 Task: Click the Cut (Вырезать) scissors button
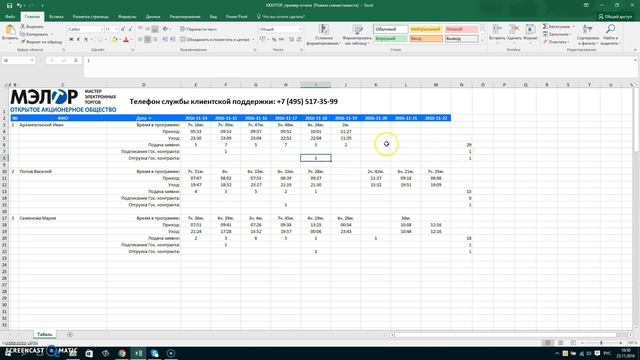[x=32, y=27]
